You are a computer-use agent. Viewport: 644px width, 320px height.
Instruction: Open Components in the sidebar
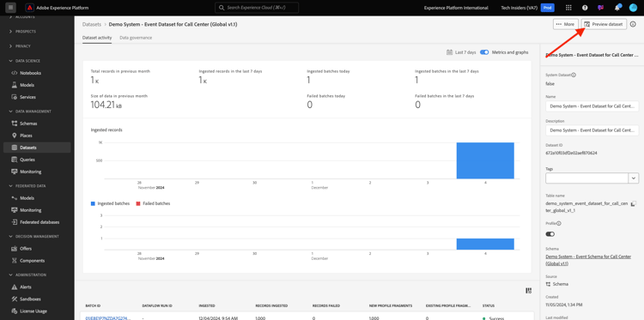(32, 261)
